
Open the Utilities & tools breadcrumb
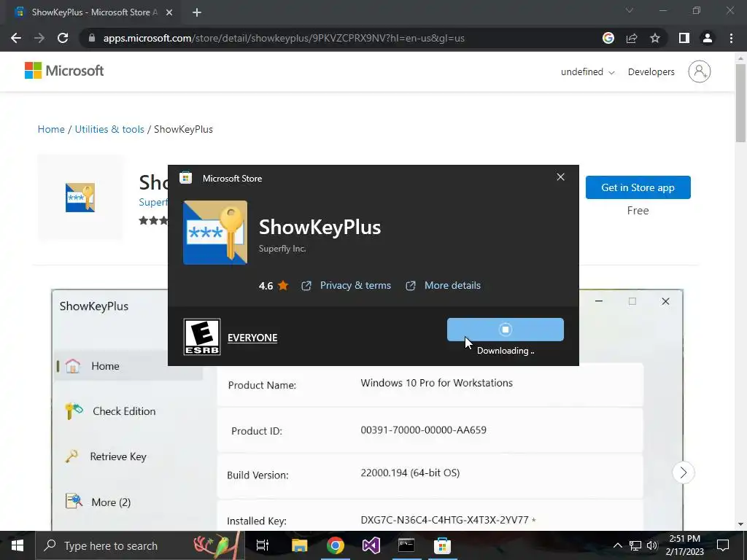(109, 130)
